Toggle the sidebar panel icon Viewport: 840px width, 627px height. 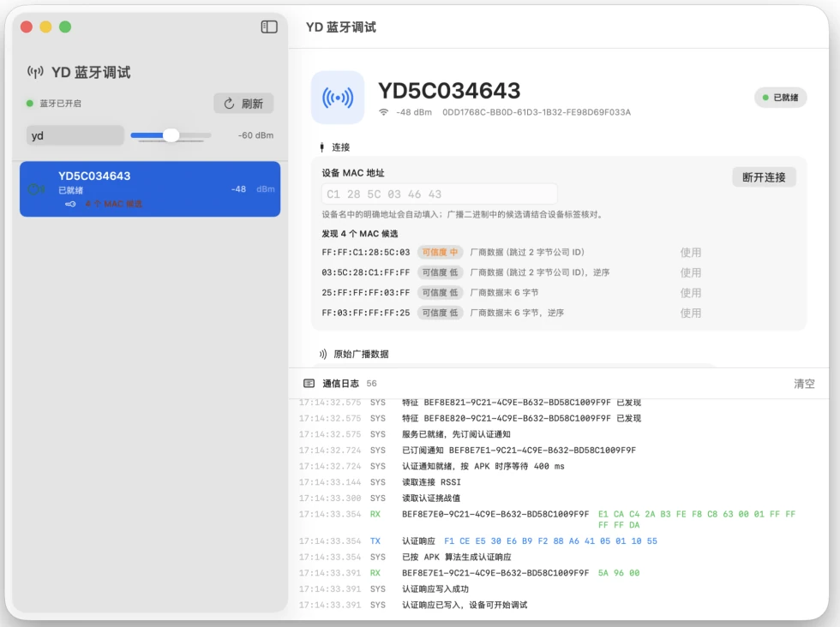tap(269, 27)
